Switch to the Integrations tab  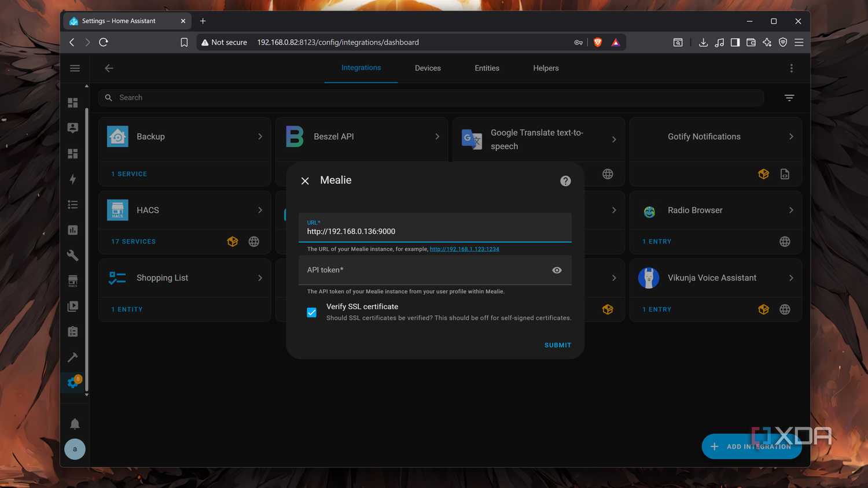click(361, 68)
